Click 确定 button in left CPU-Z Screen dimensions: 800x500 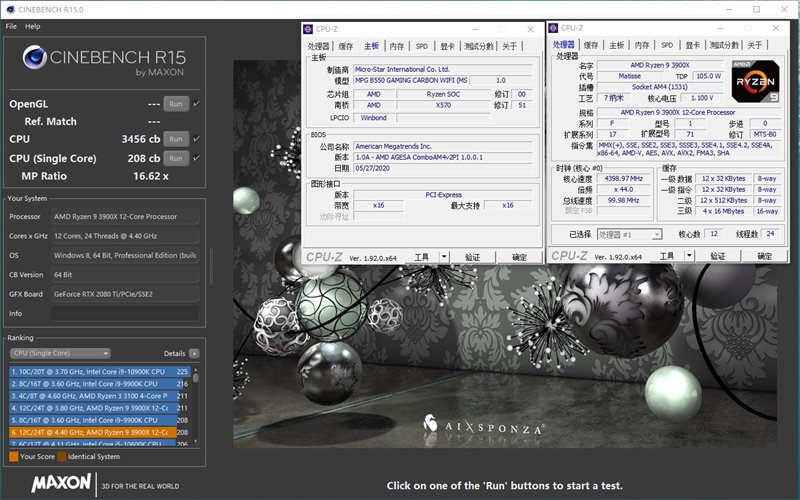click(519, 257)
